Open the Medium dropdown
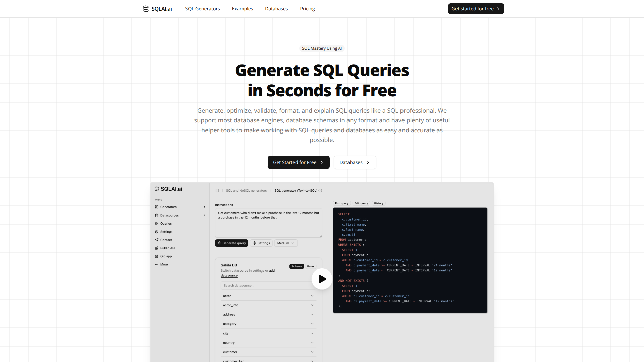644x362 pixels. tap(286, 243)
